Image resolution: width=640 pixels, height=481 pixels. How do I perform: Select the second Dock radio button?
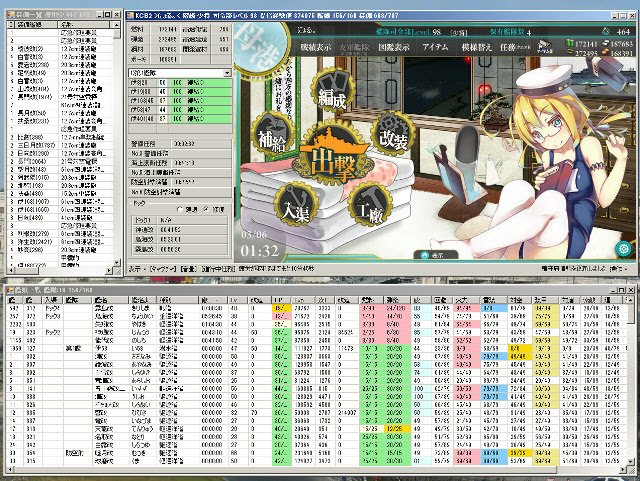coord(206,209)
